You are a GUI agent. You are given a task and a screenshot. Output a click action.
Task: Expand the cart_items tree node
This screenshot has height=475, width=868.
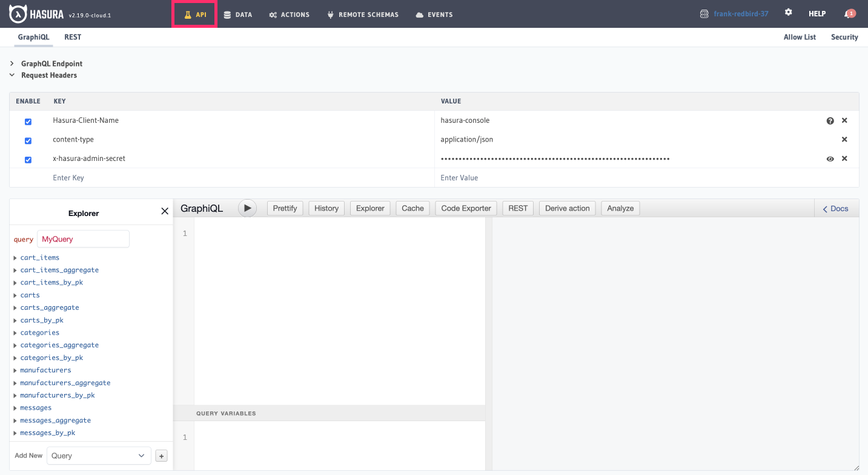click(15, 258)
